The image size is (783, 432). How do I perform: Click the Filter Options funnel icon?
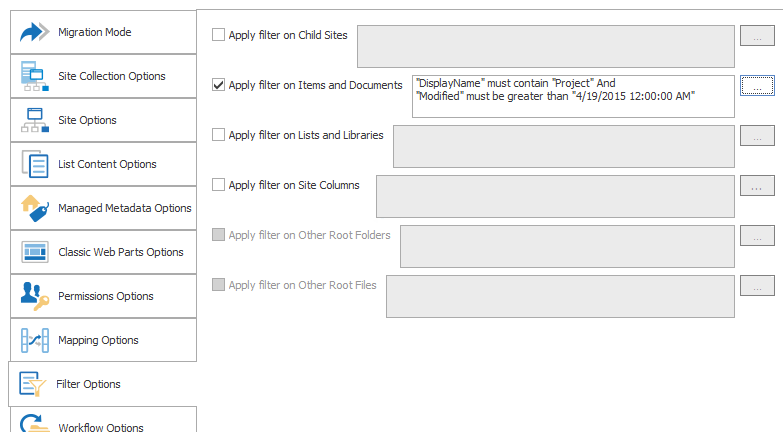tap(35, 384)
